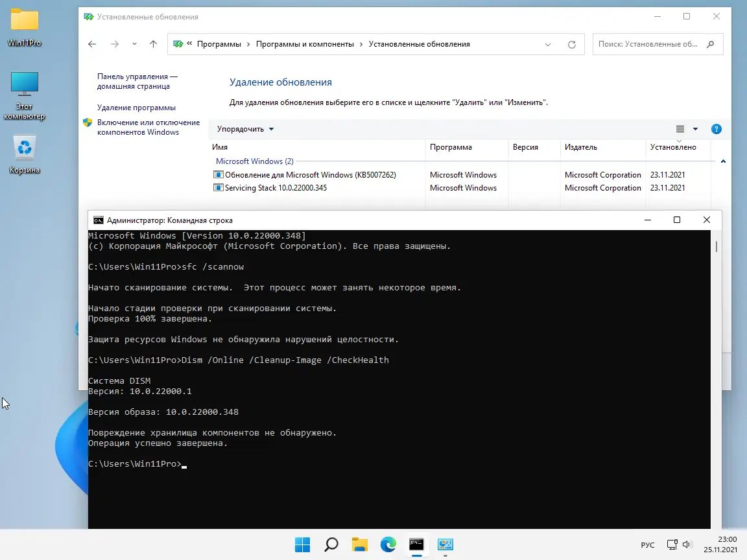
Task: Click the Windows Start button
Action: 302,546
